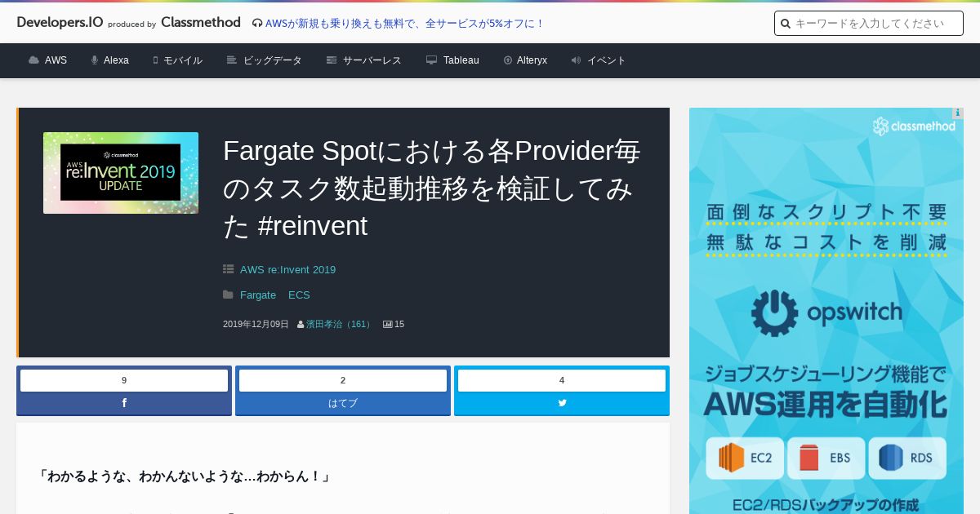Click the EC2 icon in the ad
The width and height of the screenshot is (980, 514).
pyautogui.click(x=746, y=458)
